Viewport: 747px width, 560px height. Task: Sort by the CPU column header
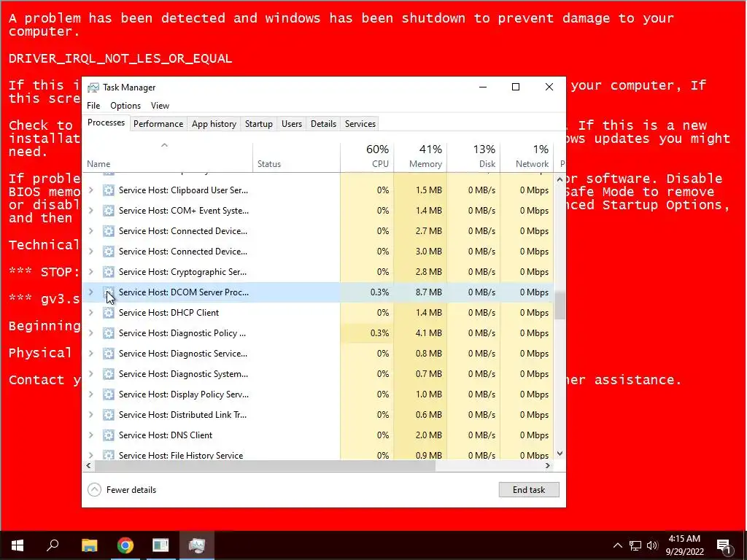pos(367,157)
